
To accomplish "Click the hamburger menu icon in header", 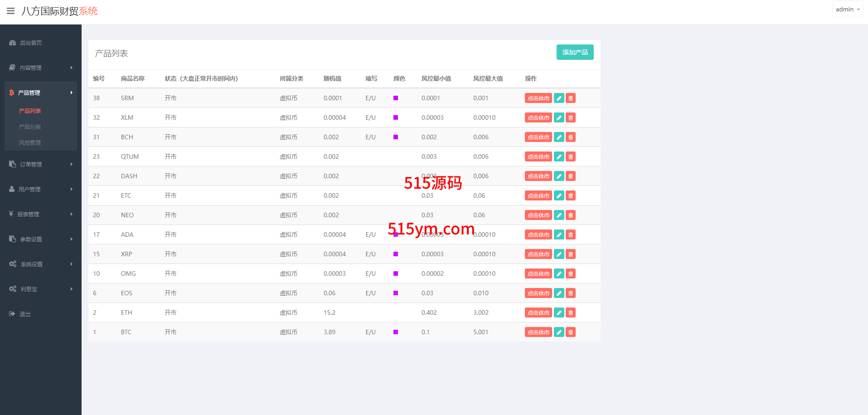I will tap(10, 11).
